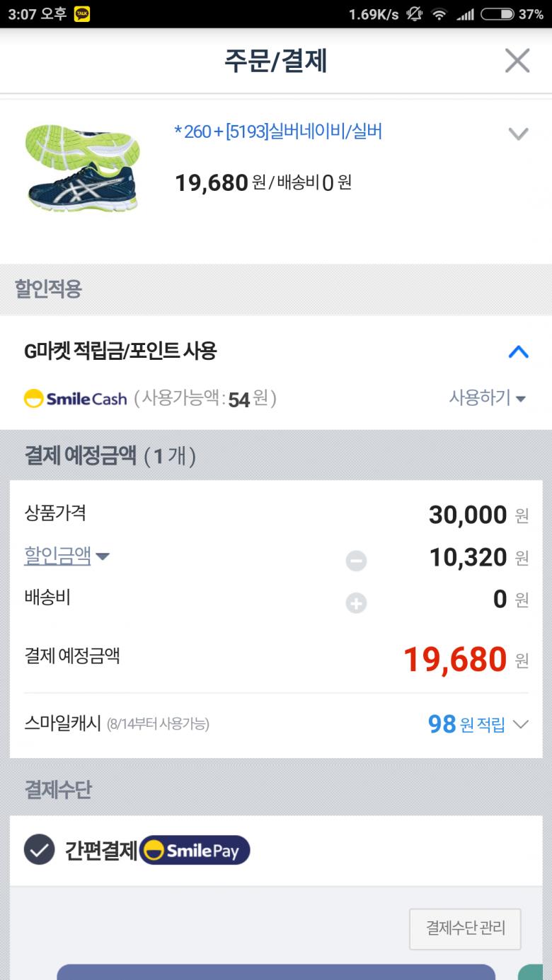Tap the SmilePay logo badge
552x980 pixels.
(x=195, y=850)
